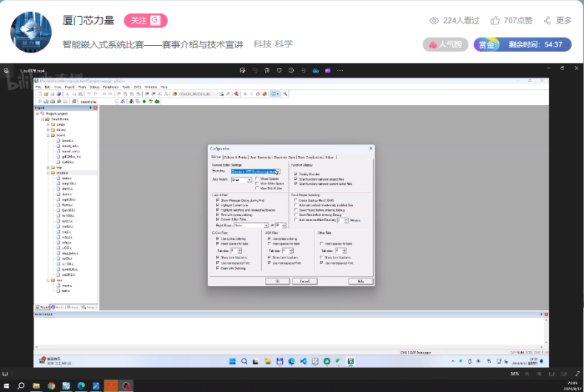Screen dimensions: 584x392
Task: Switch to the Shortcut Keys tab
Action: pyautogui.click(x=284, y=158)
